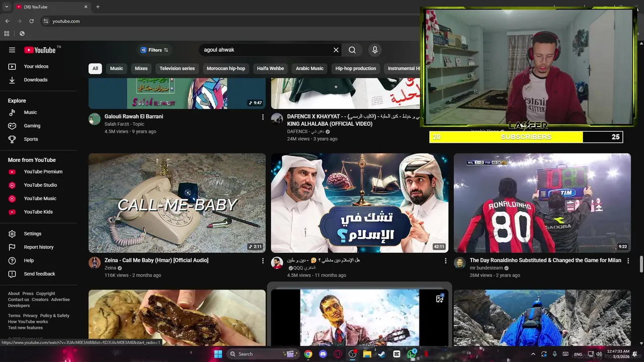Show hidden system tray icons
This screenshot has height=362, width=644.
point(533,354)
